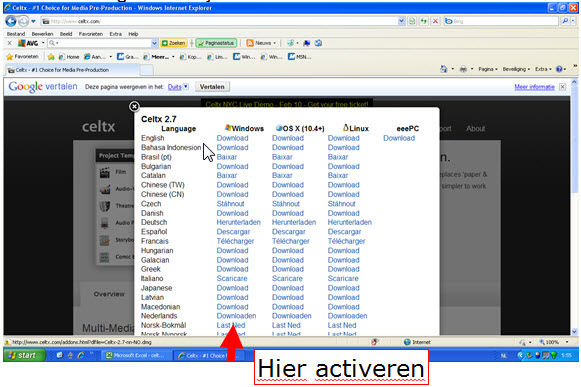Open the Extra menu in the menu bar

pyautogui.click(x=116, y=34)
